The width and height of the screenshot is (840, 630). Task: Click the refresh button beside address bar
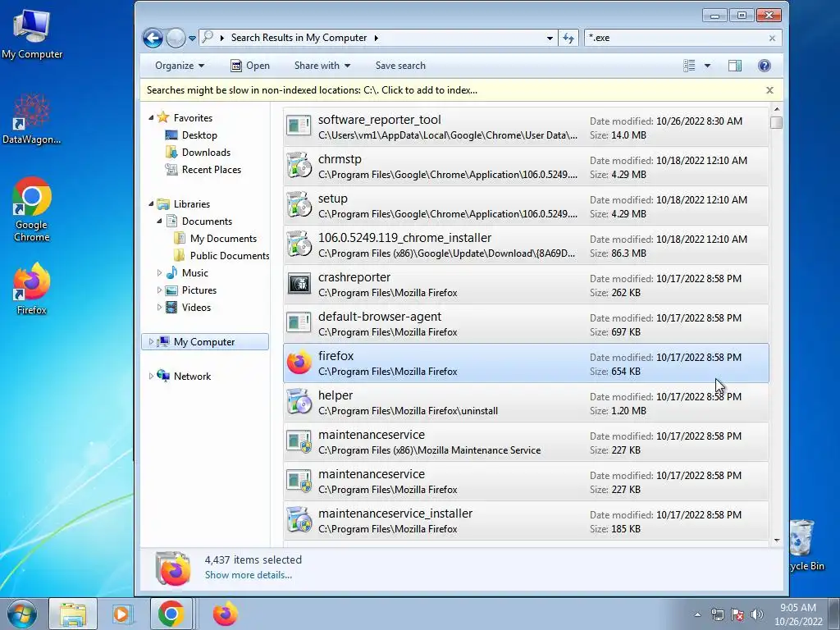[x=568, y=38]
